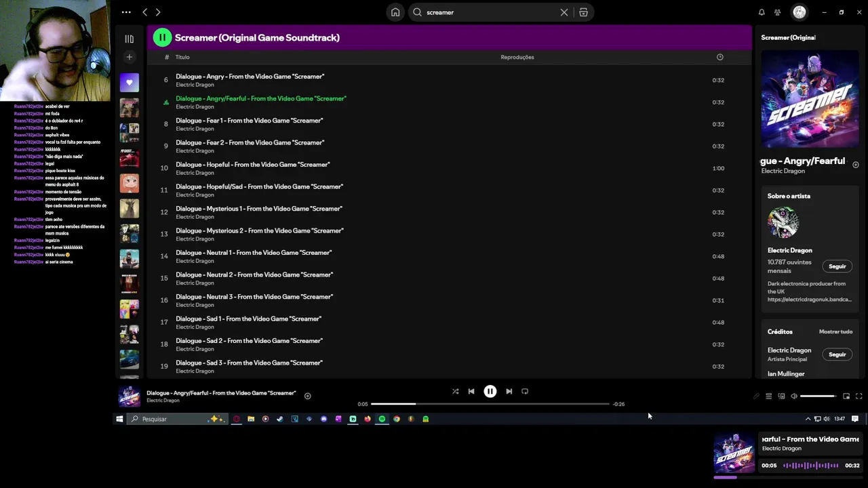Open Electric Dragon link in bottom player bar
Viewport: 868px width, 488px height.
163,401
